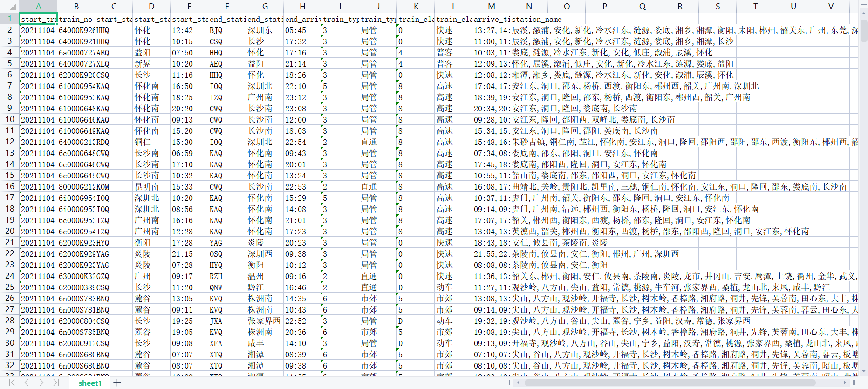Jump to the last sheet using navigation arrow
The image size is (868, 389).
[x=56, y=382]
